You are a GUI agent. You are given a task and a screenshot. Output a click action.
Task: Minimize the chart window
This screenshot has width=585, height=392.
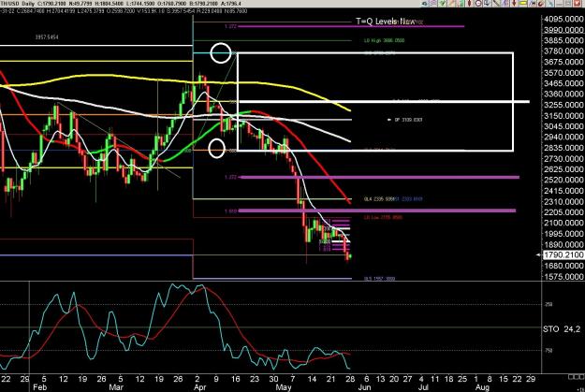pyautogui.click(x=560, y=4)
